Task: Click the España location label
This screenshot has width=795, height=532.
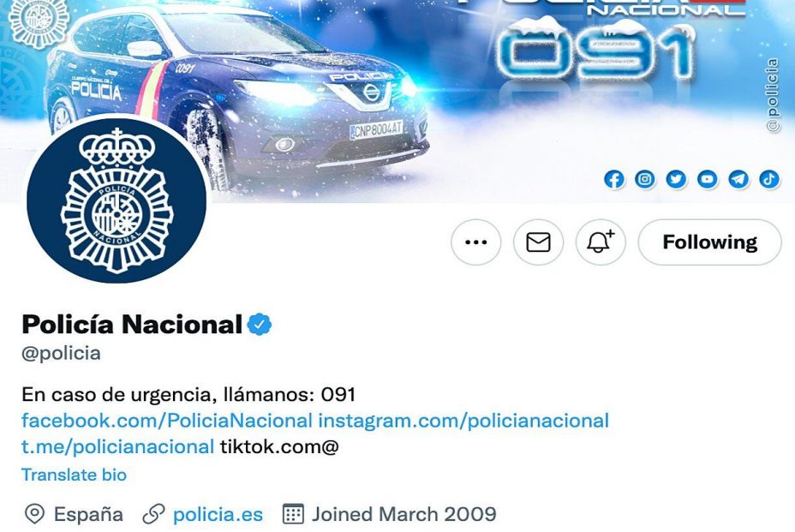Action: click(88, 514)
